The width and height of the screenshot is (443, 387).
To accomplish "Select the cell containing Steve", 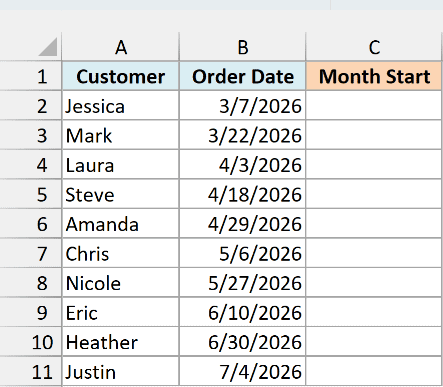I will tap(121, 194).
